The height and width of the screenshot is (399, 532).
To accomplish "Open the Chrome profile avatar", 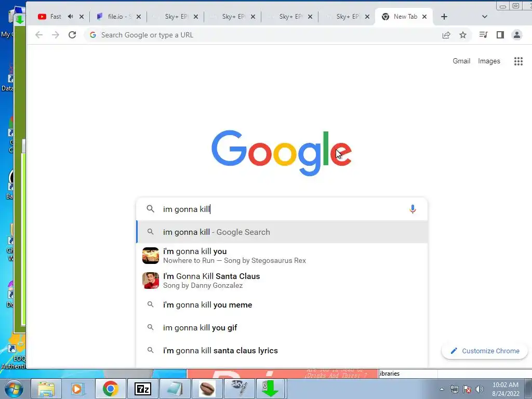I will pos(517,35).
